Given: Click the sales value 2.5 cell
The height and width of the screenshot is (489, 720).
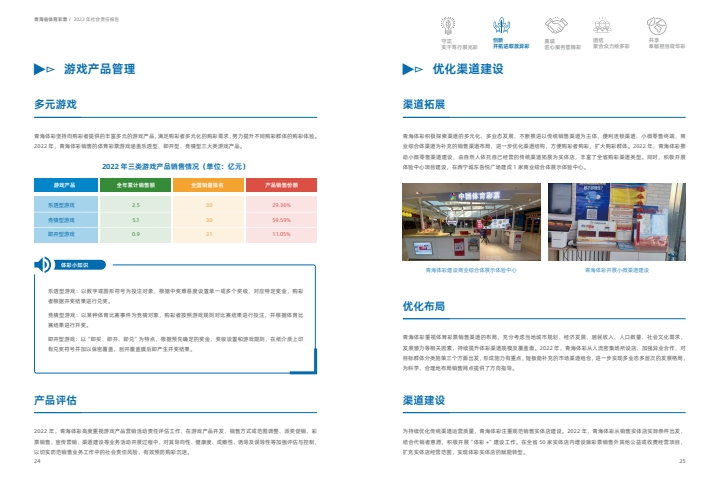Looking at the screenshot, I should pos(135,205).
